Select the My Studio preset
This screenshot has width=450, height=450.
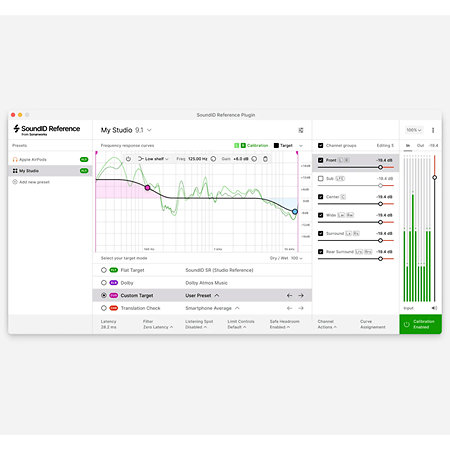(50, 171)
